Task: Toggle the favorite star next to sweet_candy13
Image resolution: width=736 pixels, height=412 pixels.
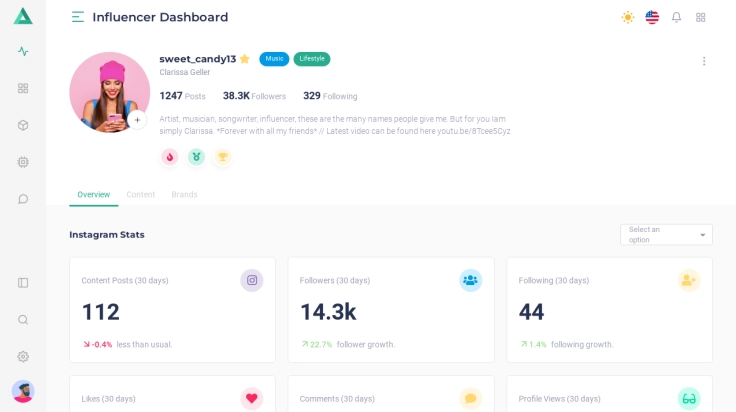Action: tap(245, 59)
